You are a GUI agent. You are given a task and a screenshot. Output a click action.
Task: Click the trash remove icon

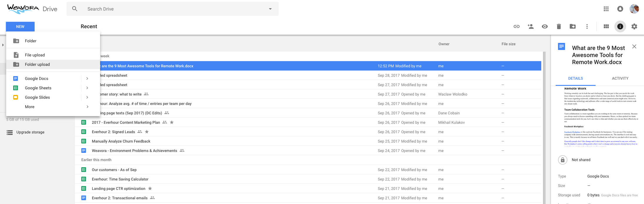[559, 26]
